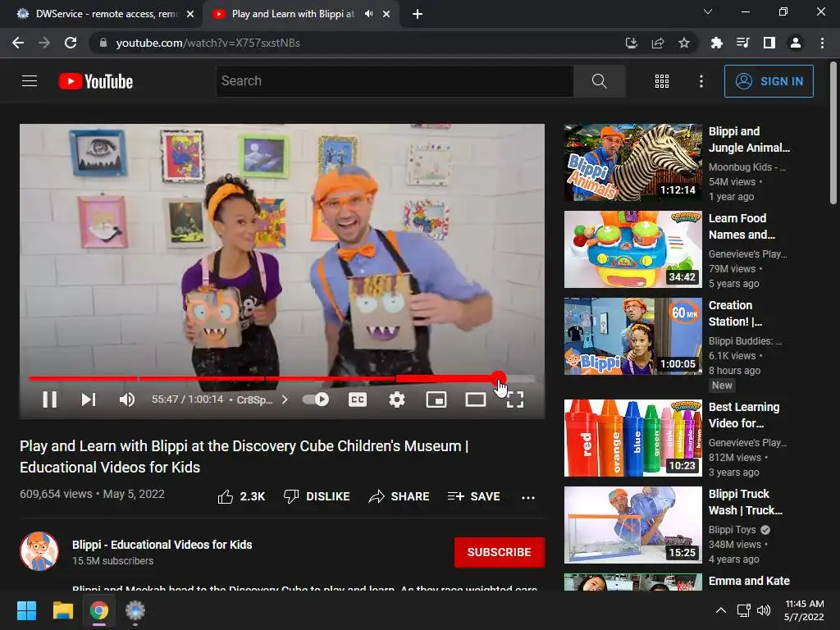Viewport: 840px width, 630px height.
Task: Open Blippi and Jungle Animal thumbnail
Action: point(632,162)
